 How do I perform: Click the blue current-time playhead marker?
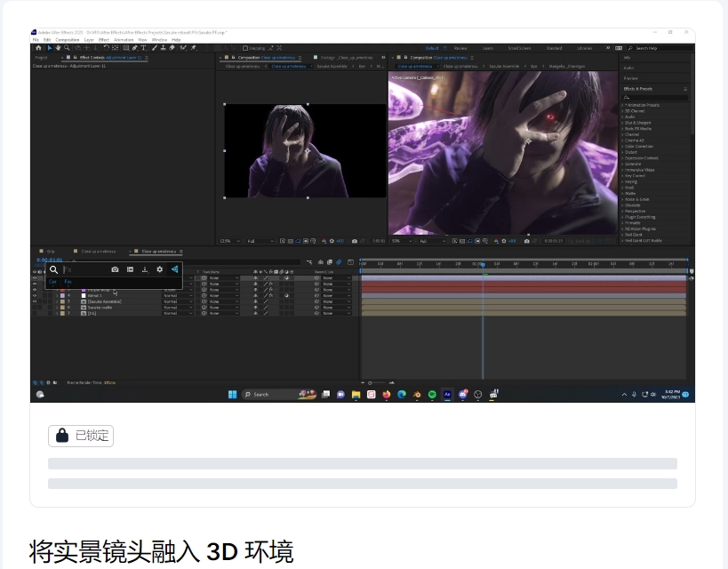point(483,264)
